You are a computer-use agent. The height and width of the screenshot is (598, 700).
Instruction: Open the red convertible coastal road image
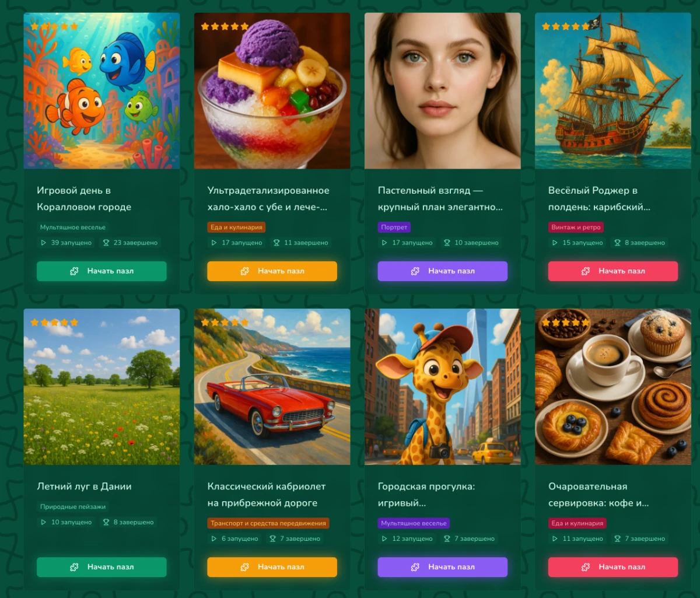[x=272, y=387]
